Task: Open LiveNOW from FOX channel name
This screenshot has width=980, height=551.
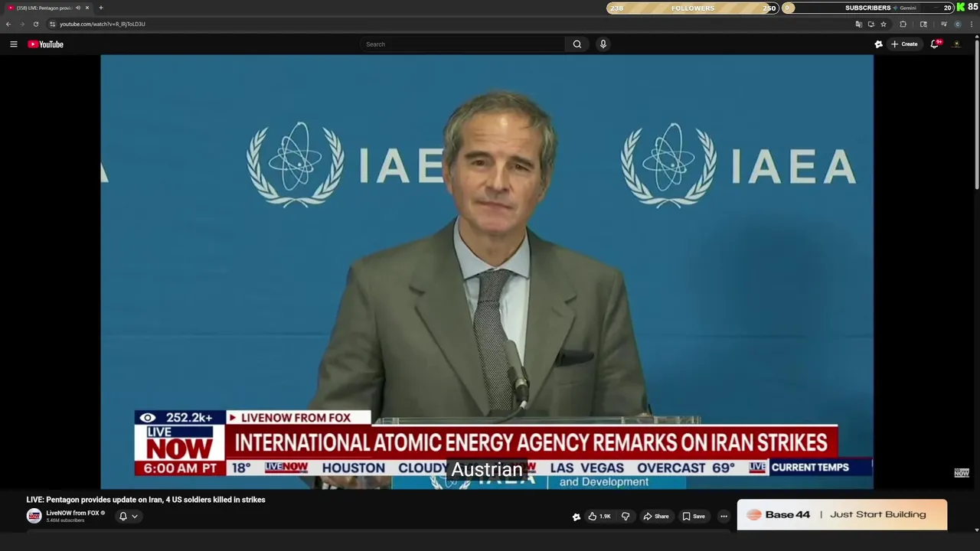Action: (x=73, y=513)
